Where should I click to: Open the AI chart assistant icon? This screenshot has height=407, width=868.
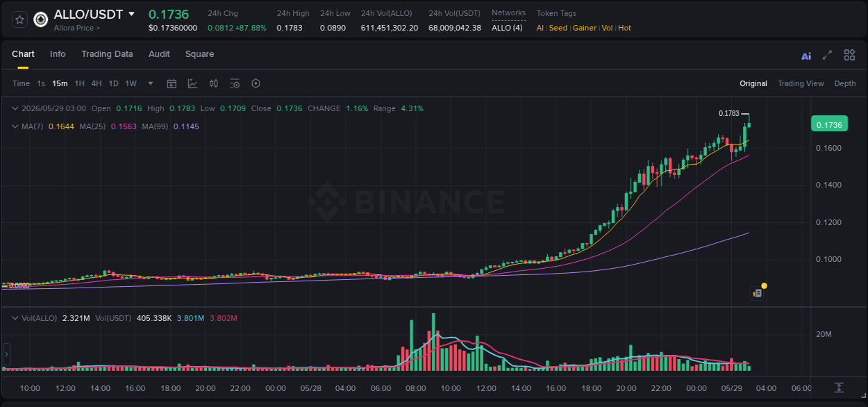[x=806, y=56]
